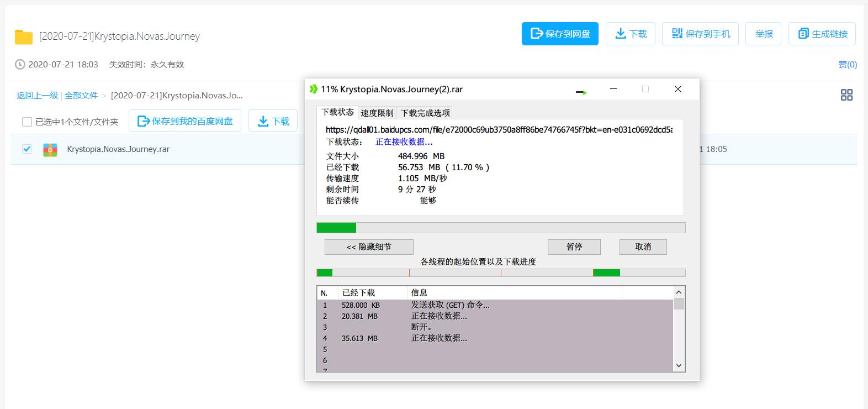Click 隐藏细节 hide details button
This screenshot has height=409, width=868.
coord(369,247)
